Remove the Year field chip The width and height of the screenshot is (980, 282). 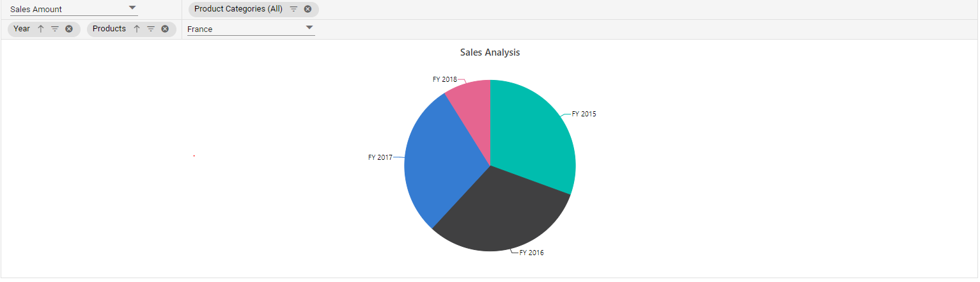pyautogui.click(x=69, y=29)
